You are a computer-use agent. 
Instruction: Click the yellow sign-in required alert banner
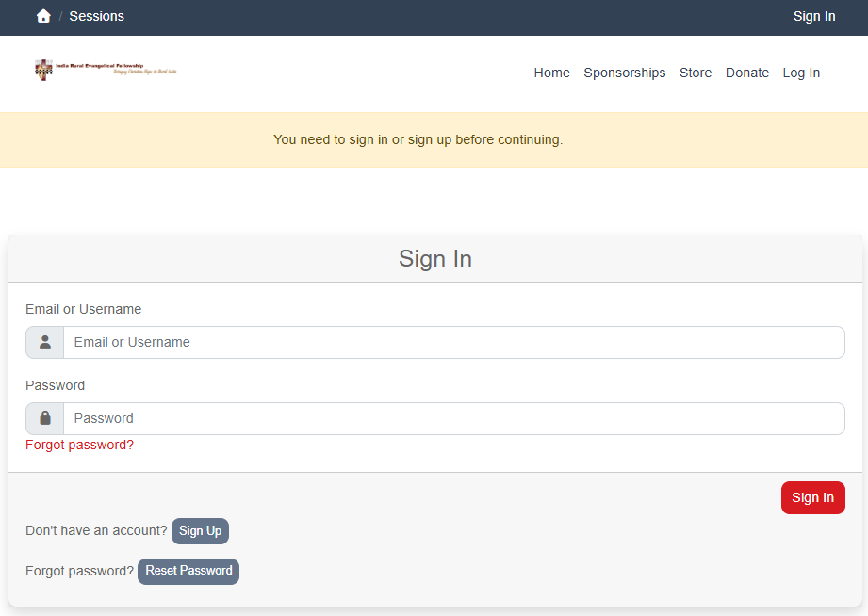pos(418,139)
